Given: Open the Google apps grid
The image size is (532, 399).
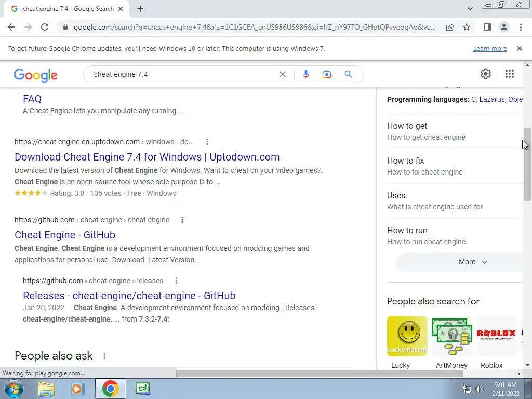Looking at the screenshot, I should [509, 74].
